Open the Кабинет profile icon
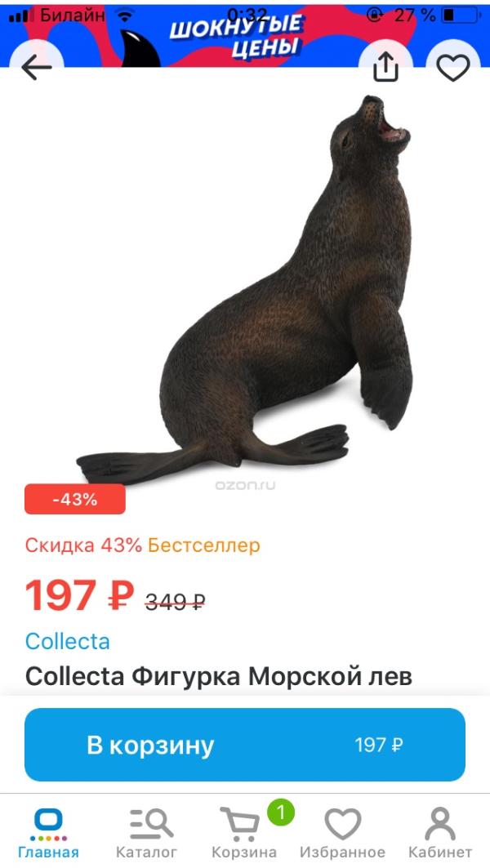This screenshot has width=490, height=868. pos(440,824)
